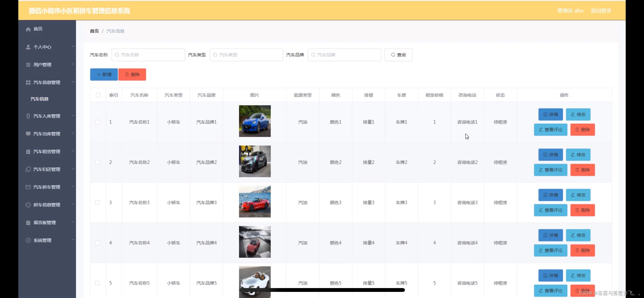Click the grid icon beside 汽车信息管理
644x298 pixels.
point(28,83)
